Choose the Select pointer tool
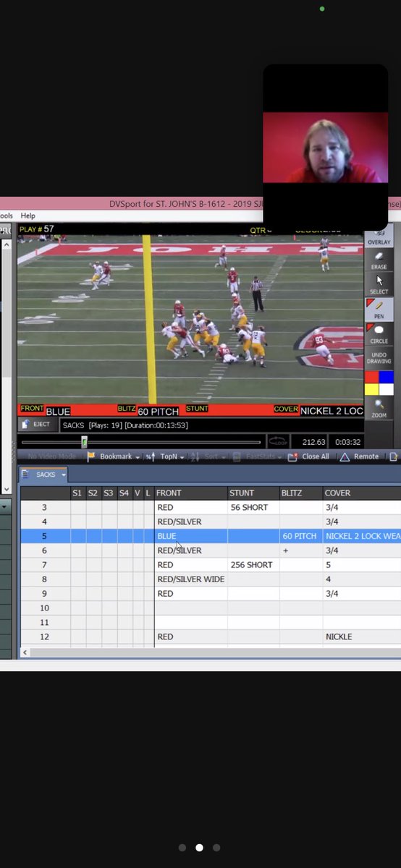 point(379,284)
